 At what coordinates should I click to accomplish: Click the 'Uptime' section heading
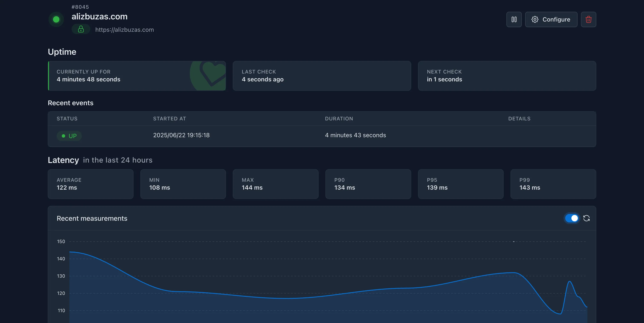(62, 52)
